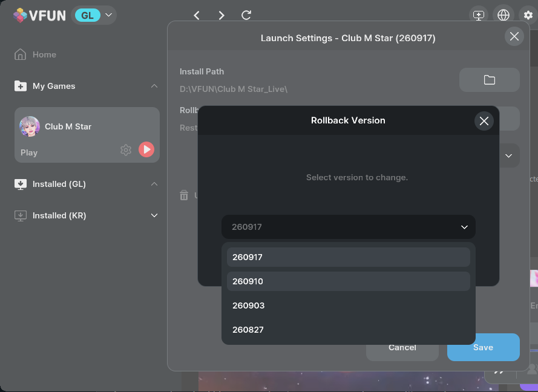Click the Play label under Club M Star
The width and height of the screenshot is (538, 392).
point(29,152)
